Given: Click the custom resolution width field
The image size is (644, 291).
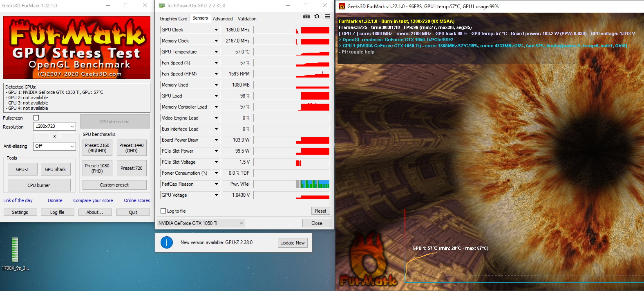Looking at the screenshot, I should point(42,136).
